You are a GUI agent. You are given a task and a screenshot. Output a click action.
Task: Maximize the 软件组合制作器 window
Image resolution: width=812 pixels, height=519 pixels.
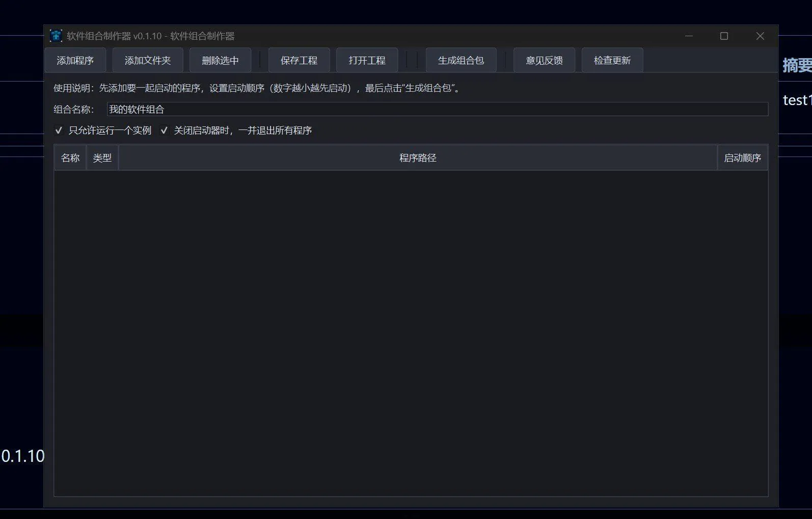(x=724, y=36)
